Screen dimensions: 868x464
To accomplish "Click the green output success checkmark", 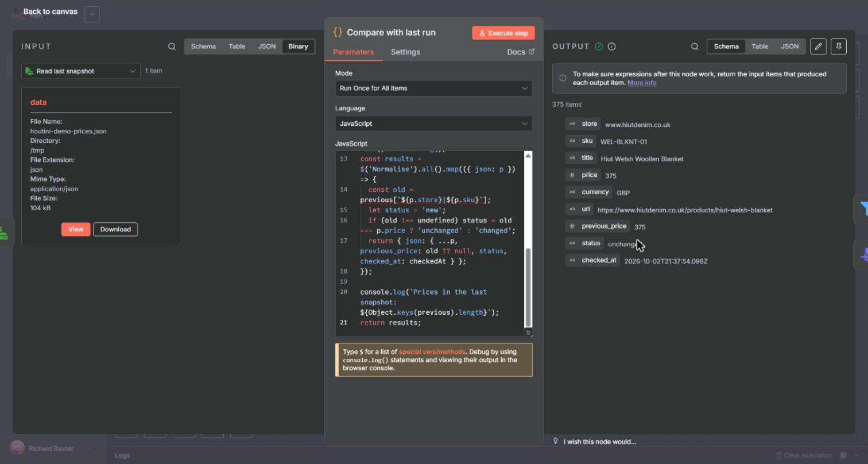I will click(599, 47).
